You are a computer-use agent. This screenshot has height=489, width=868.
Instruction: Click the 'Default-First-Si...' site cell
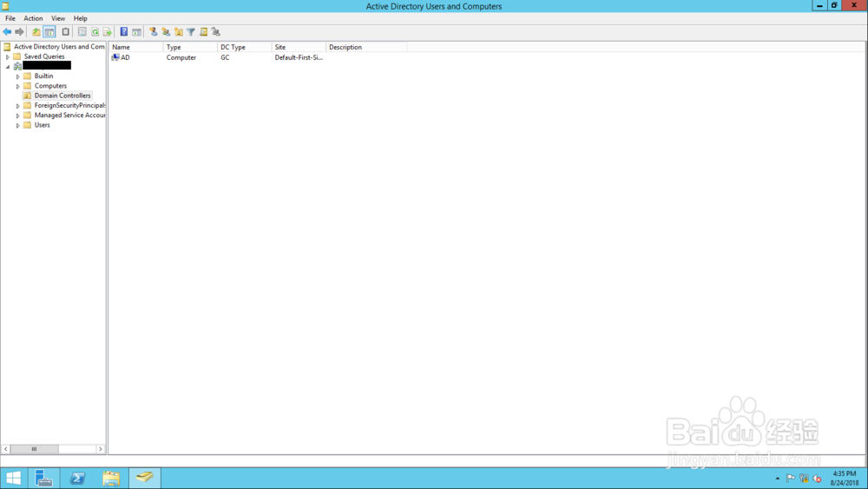[x=299, y=57]
